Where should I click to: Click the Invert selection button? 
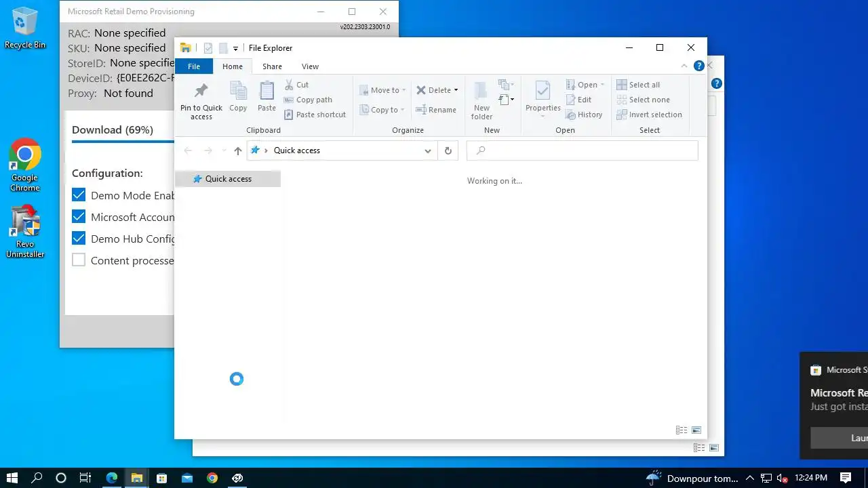[649, 115]
